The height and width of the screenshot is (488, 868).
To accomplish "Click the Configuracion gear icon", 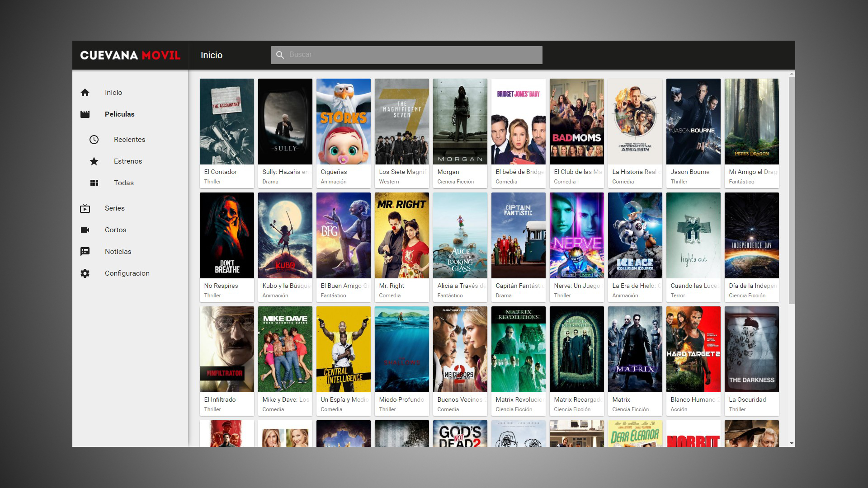I will (85, 273).
